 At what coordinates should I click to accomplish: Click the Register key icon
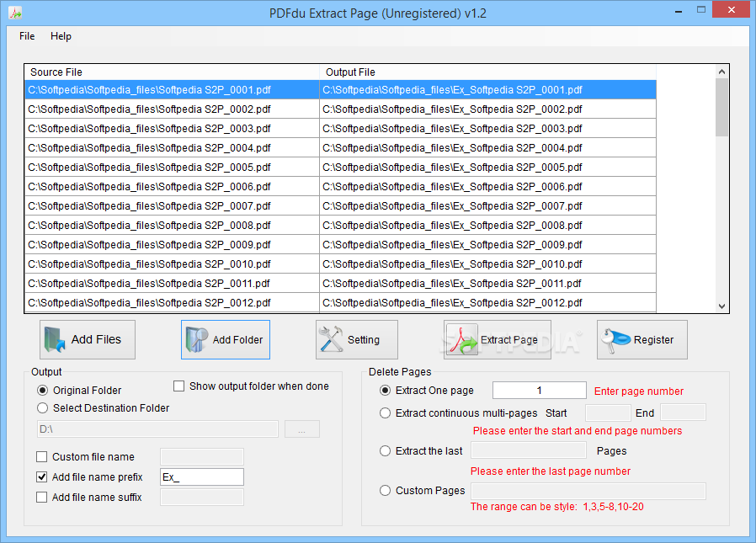pos(615,339)
